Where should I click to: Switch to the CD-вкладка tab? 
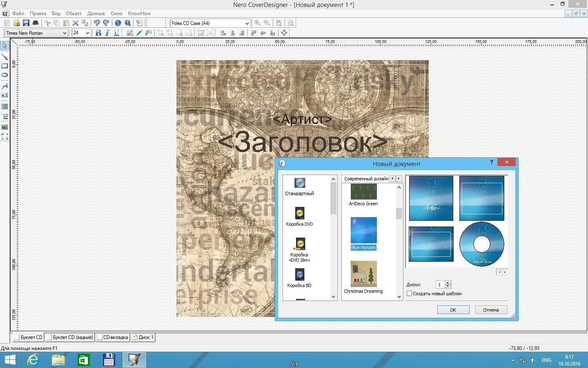tap(112, 337)
